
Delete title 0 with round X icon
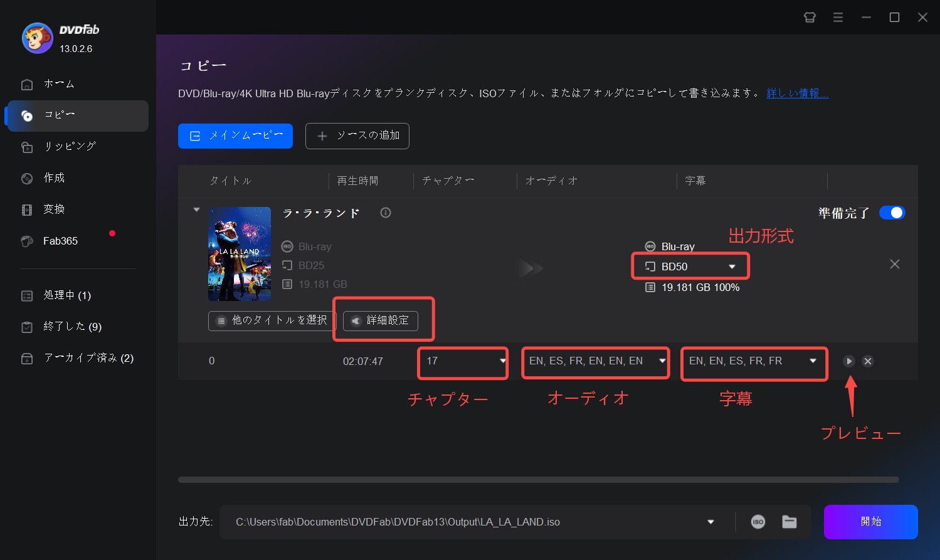[868, 361]
